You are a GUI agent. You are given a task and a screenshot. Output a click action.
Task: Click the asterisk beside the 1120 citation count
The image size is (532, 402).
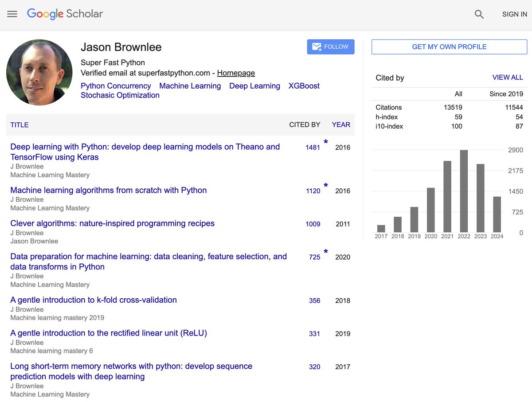coord(326,185)
